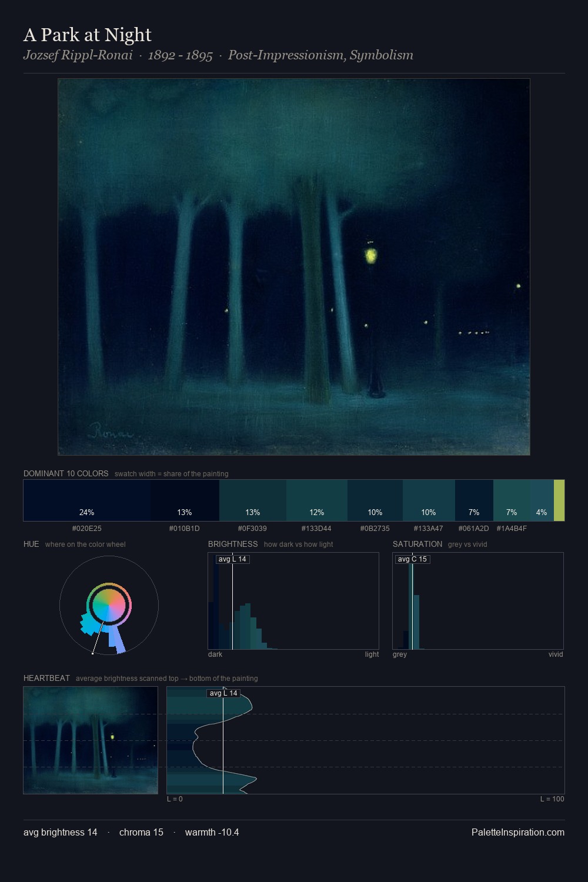This screenshot has width=588, height=882.
Task: Click 'Post-Impressionism, Symbolism' style text
Action: (x=320, y=55)
